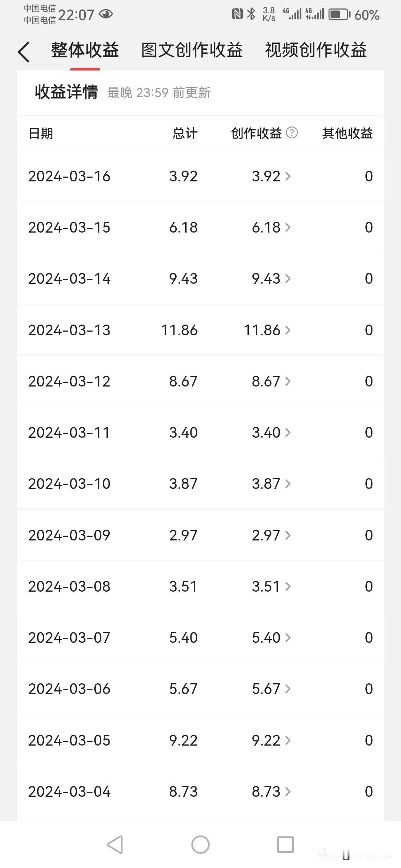
Task: Expand 2024-03-09 creation earnings 2.97 chevron
Action: 288,535
